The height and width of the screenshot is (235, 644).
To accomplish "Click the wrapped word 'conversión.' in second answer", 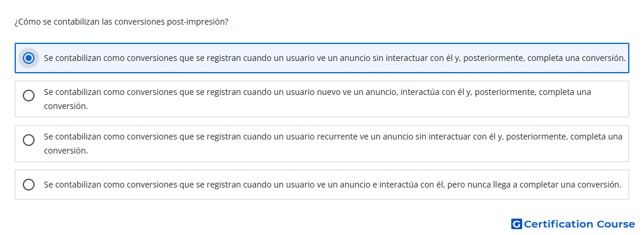I will [x=66, y=106].
